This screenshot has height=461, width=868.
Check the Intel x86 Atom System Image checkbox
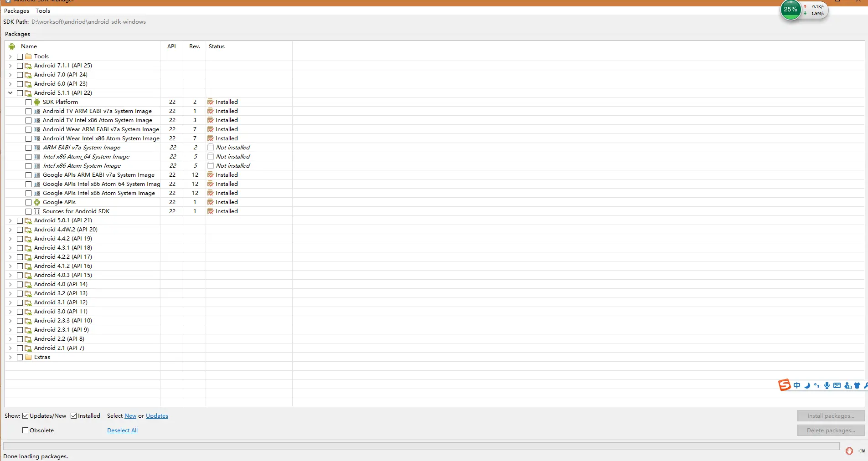[28, 166]
